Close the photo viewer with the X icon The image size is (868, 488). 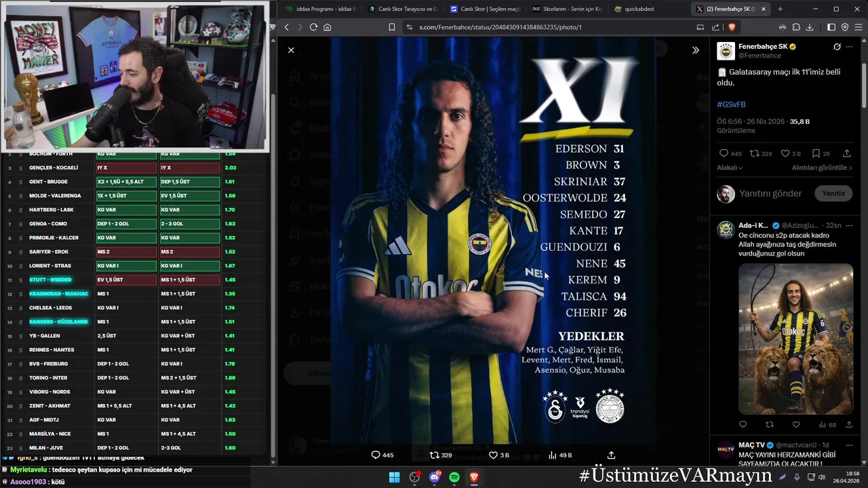[x=291, y=50]
